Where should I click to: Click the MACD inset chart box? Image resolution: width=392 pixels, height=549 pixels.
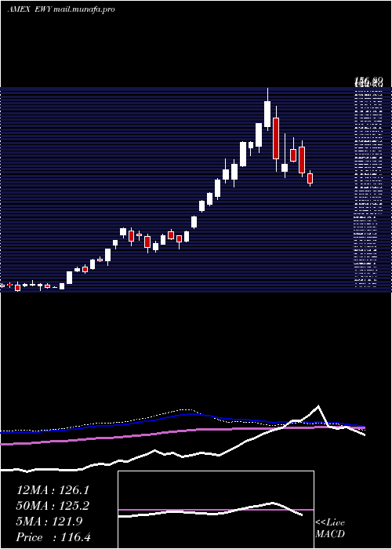(216, 510)
